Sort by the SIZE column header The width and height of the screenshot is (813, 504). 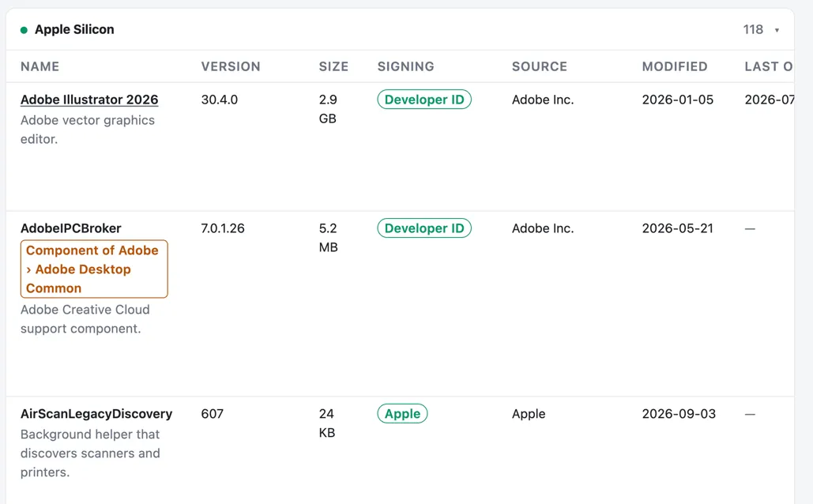click(333, 66)
